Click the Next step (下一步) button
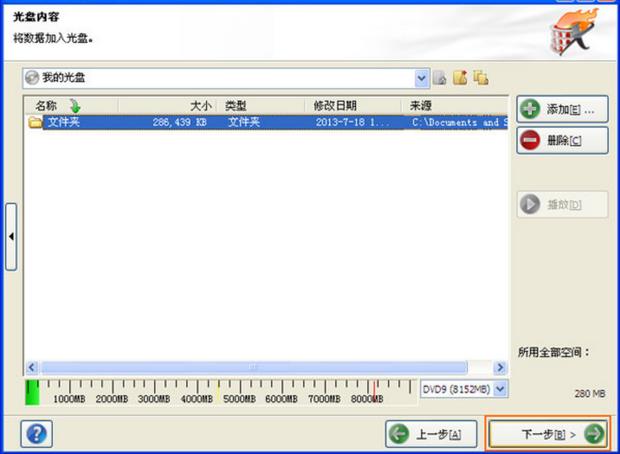The height and width of the screenshot is (454, 620). 548,433
